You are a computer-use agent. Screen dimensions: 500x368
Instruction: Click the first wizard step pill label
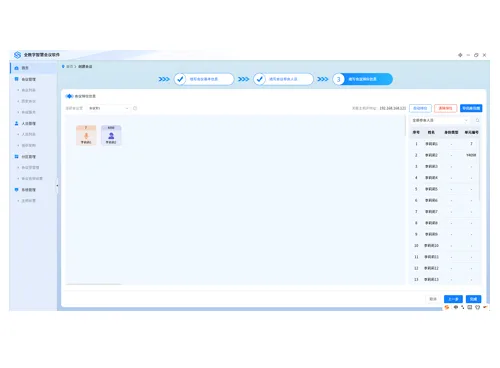[204, 79]
